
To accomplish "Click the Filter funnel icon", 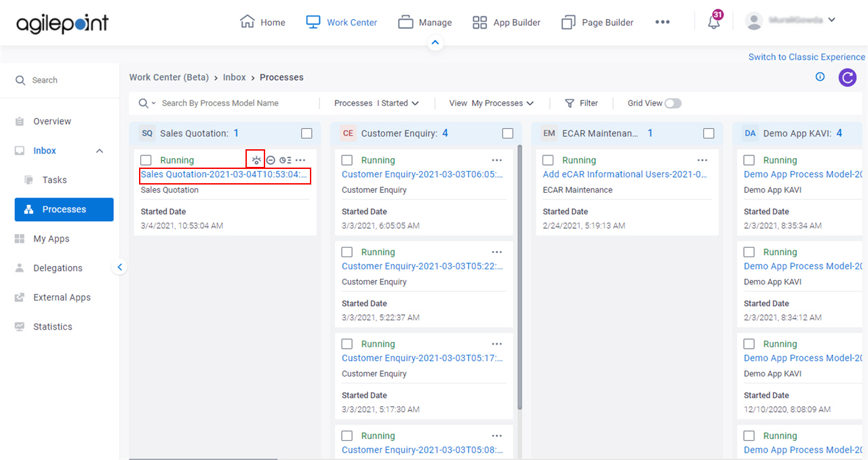I will 570,103.
